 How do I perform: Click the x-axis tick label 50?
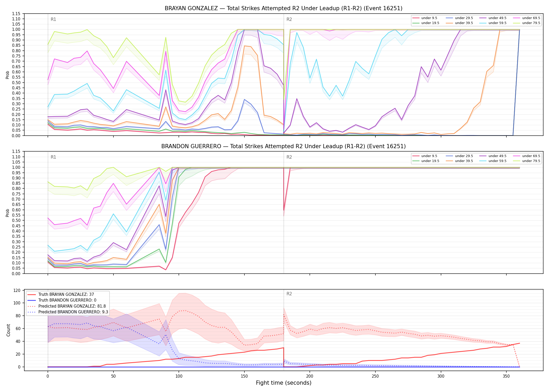tap(113, 376)
